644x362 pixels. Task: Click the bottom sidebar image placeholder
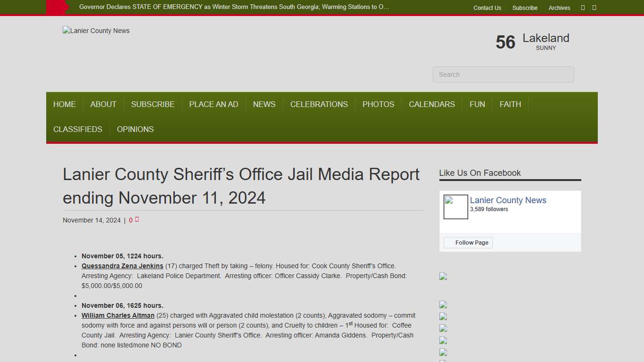point(443,353)
